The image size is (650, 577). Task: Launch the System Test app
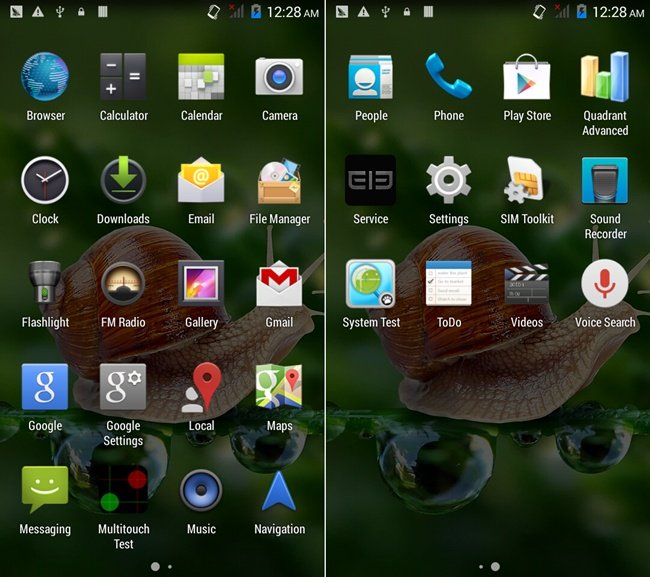(371, 283)
